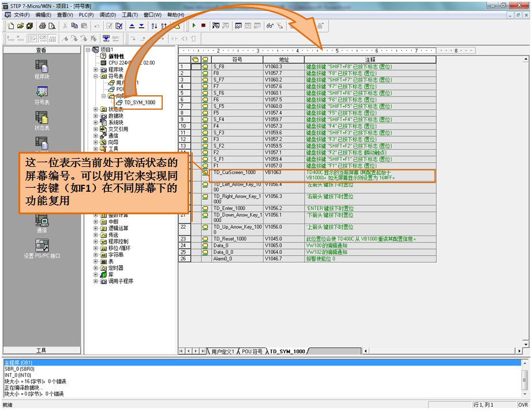Screen dimensions: 532x410
Task: Click the horizontal scrollbar right arrow
Action: pyautogui.click(x=519, y=351)
